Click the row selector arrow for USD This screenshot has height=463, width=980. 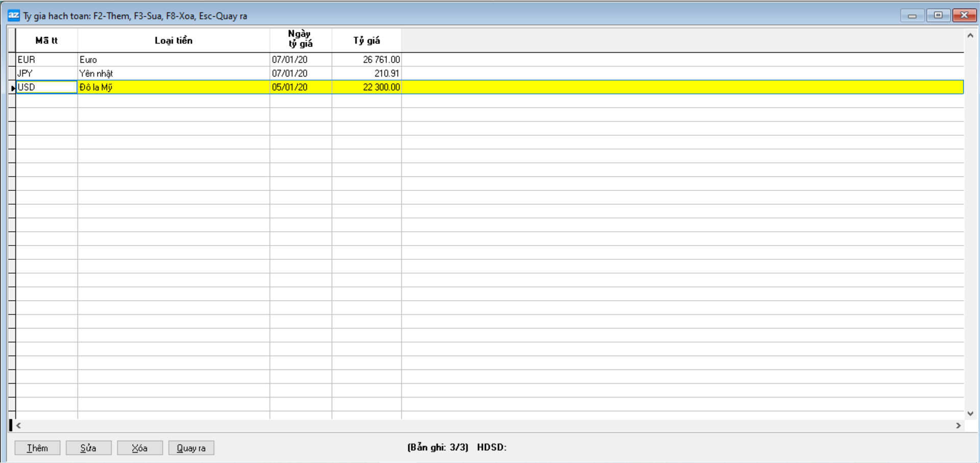(12, 88)
